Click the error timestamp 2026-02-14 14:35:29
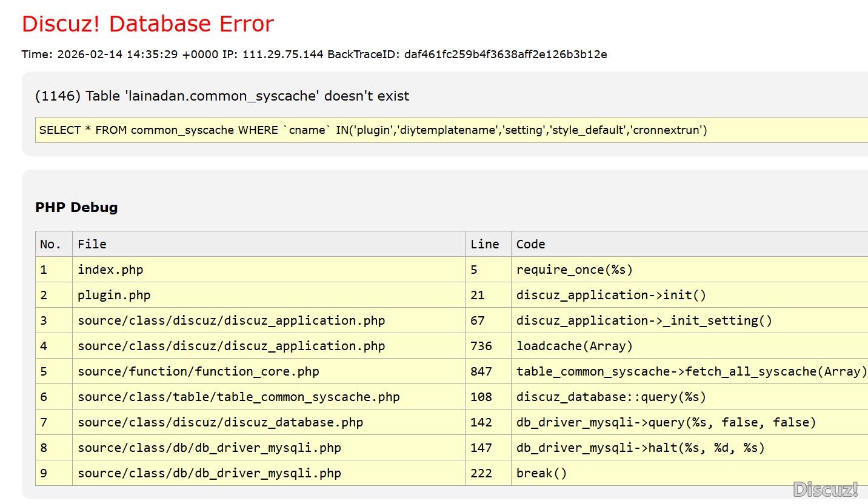This screenshot has height=504, width=868. click(117, 55)
